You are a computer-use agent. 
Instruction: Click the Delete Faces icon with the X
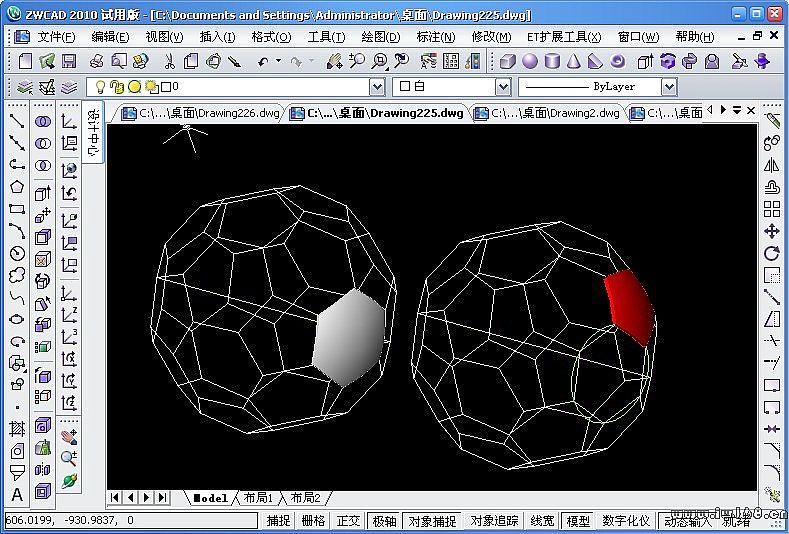(43, 260)
